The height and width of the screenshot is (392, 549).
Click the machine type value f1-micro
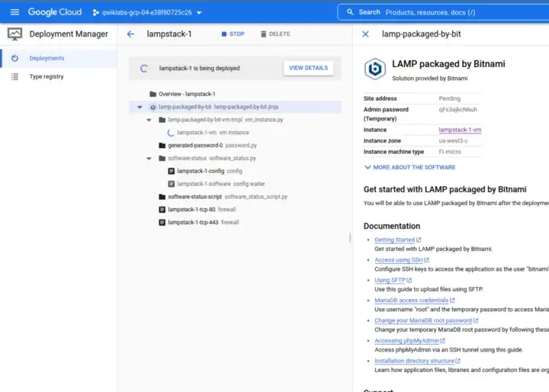450,152
